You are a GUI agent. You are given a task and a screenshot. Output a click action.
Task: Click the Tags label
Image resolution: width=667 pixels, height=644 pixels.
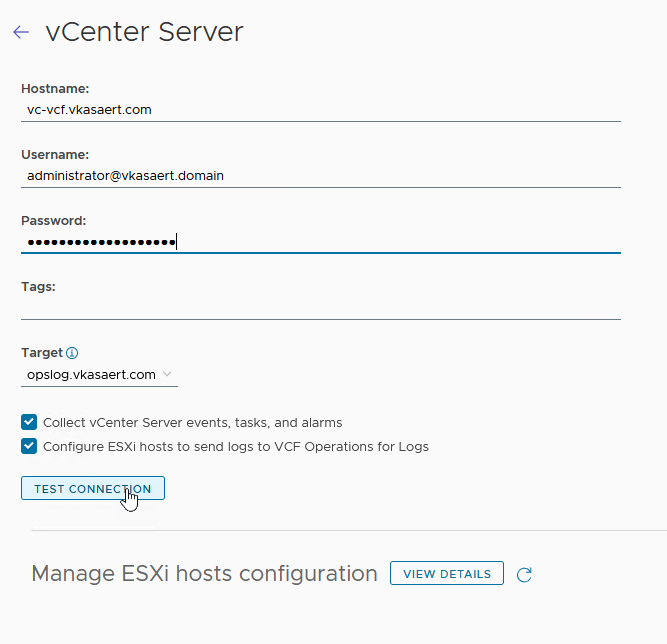(x=38, y=286)
